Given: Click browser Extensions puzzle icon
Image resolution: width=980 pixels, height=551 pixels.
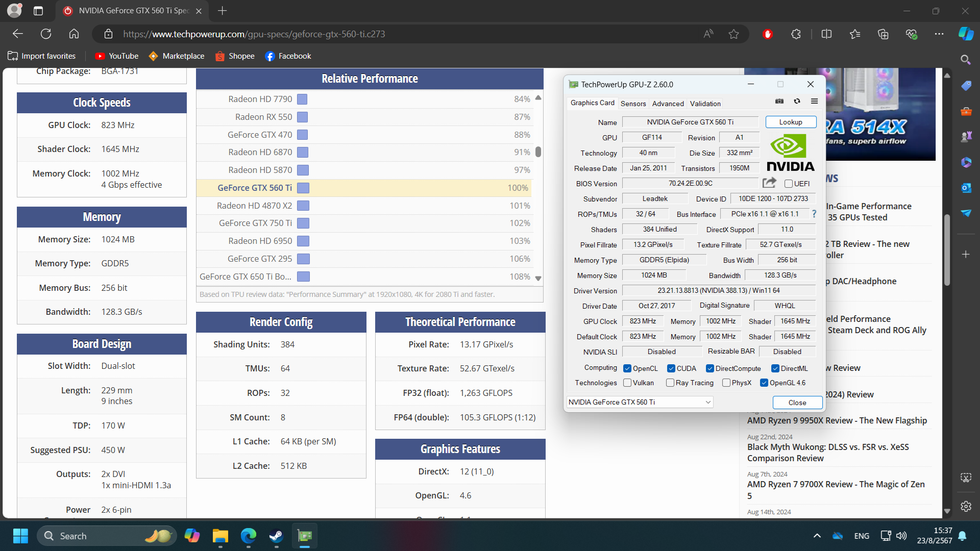Looking at the screenshot, I should (796, 34).
